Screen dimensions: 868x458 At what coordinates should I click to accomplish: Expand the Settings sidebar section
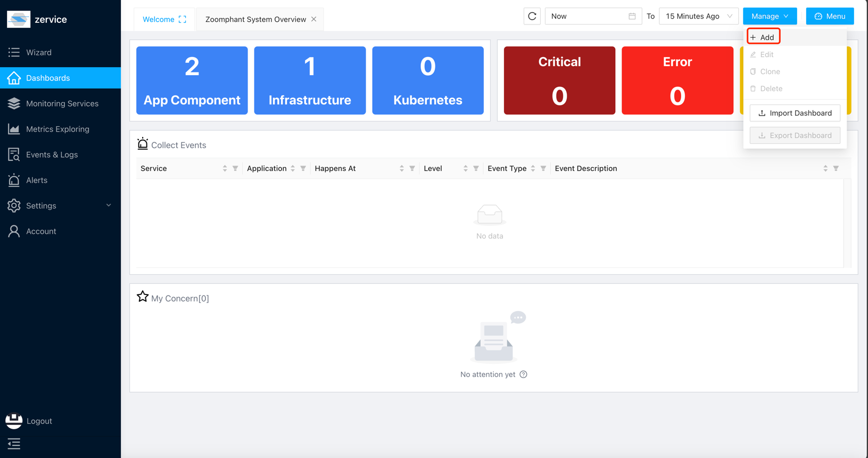click(x=60, y=206)
